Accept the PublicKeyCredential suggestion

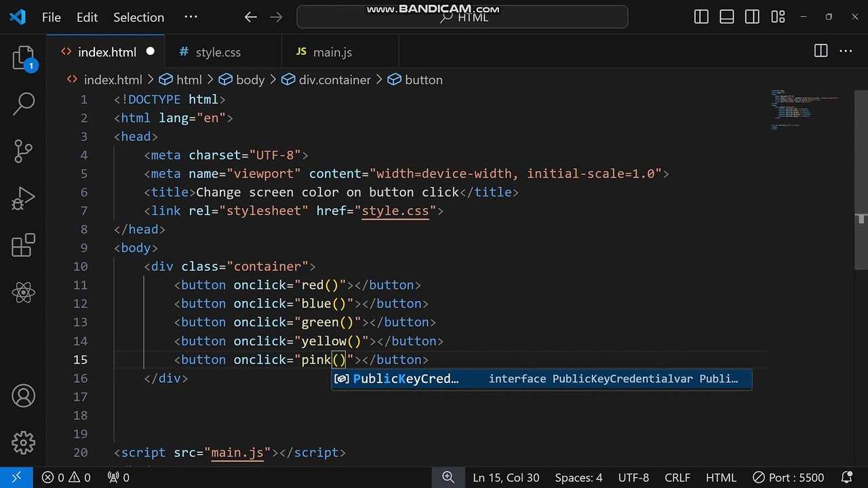tap(541, 379)
